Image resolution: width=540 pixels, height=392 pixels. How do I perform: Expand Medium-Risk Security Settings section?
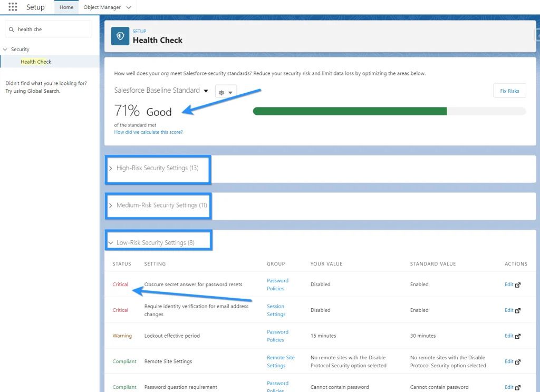coord(111,205)
